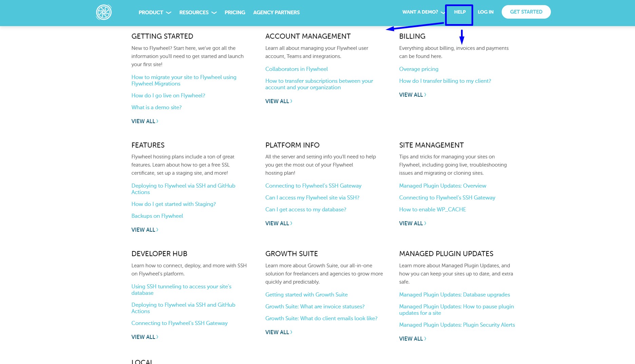635x364 pixels.
Task: View all Developer Hub articles
Action: click(145, 337)
